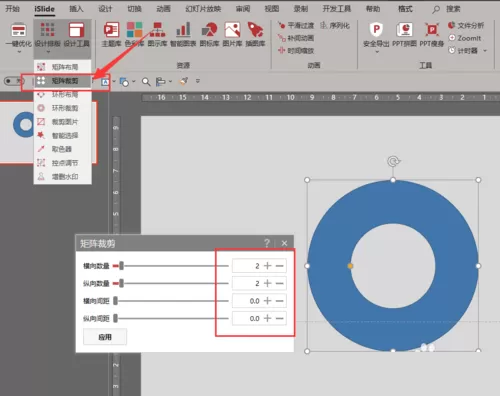This screenshot has height=396, width=500.
Task: Open the 图标库 icon library
Action: click(x=209, y=34)
